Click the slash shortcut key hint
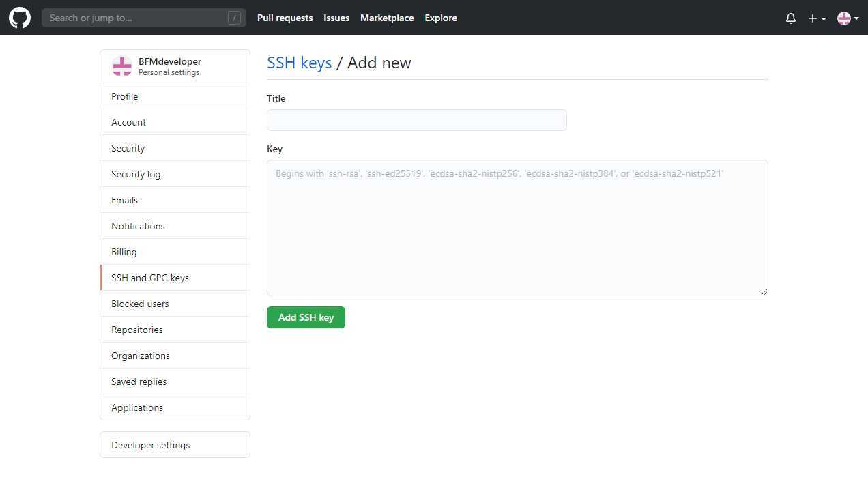 (234, 18)
